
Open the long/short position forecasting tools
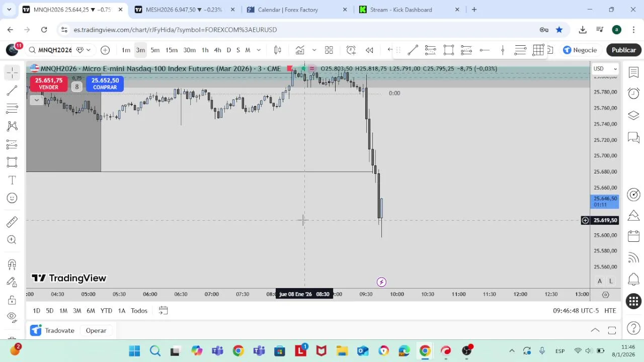[12, 145]
